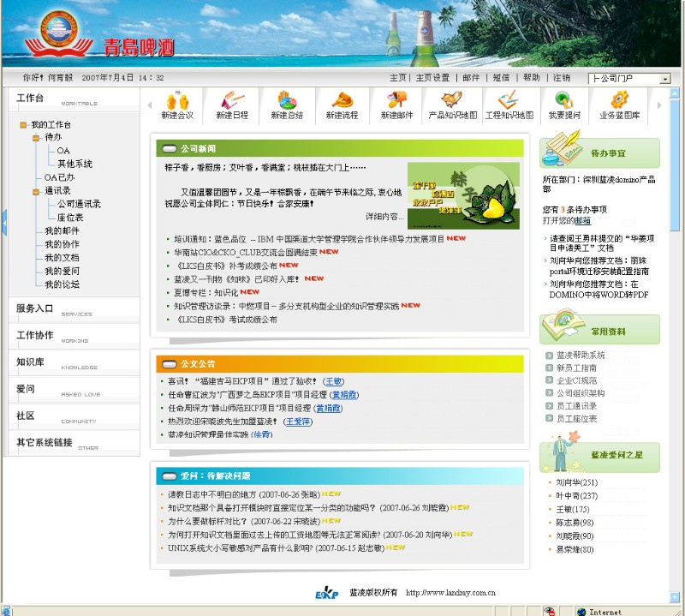Collapse the 通讯录 tree node

click(x=36, y=192)
